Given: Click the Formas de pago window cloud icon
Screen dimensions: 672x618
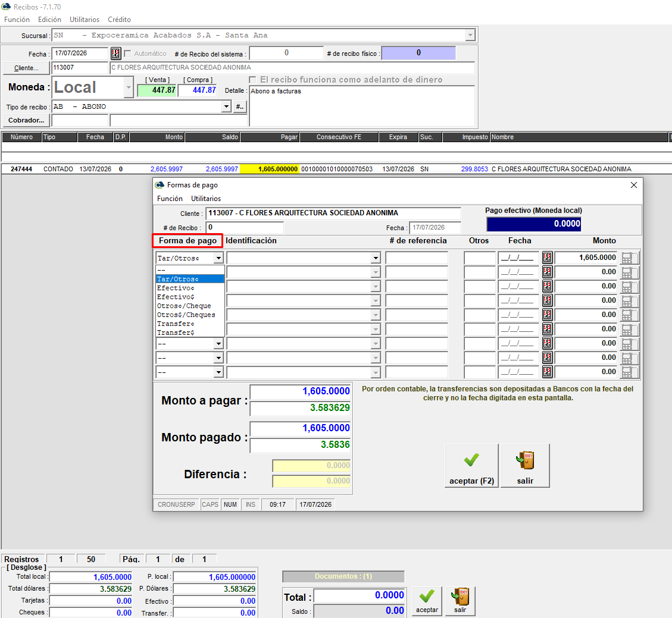Looking at the screenshot, I should 160,184.
